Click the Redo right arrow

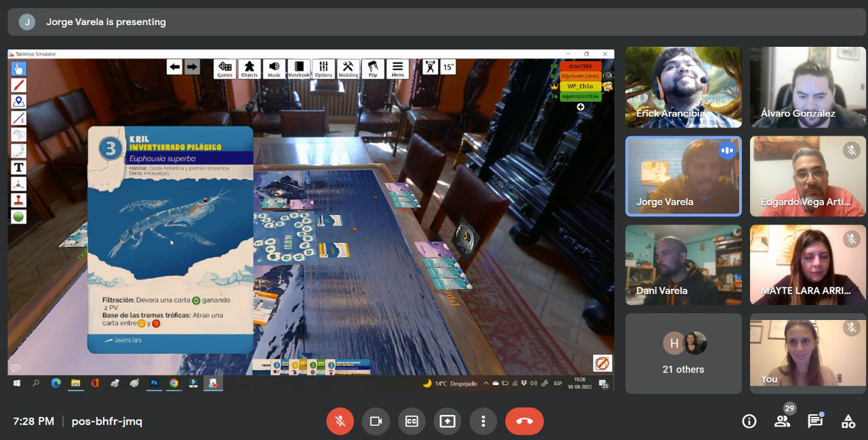point(192,66)
